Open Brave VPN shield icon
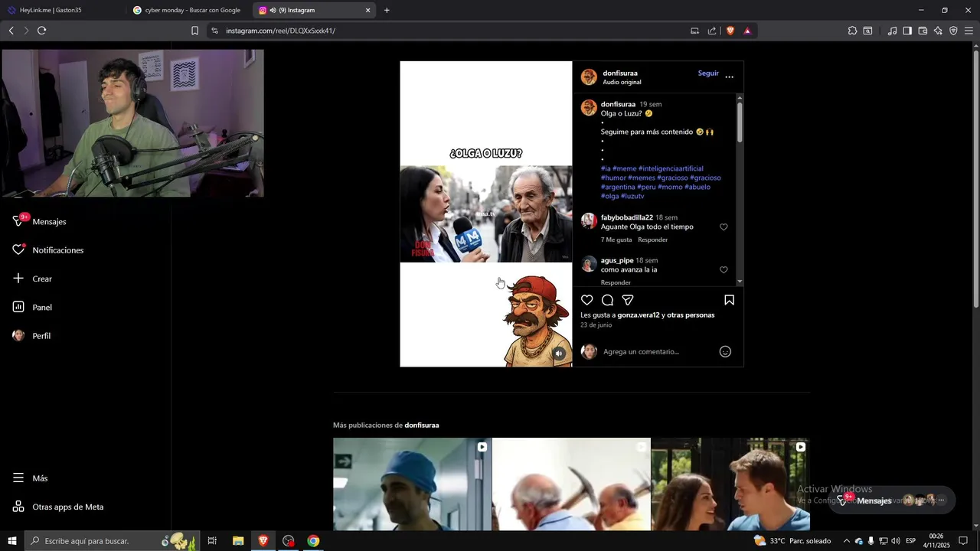Viewport: 980px width, 551px height. [x=953, y=31]
